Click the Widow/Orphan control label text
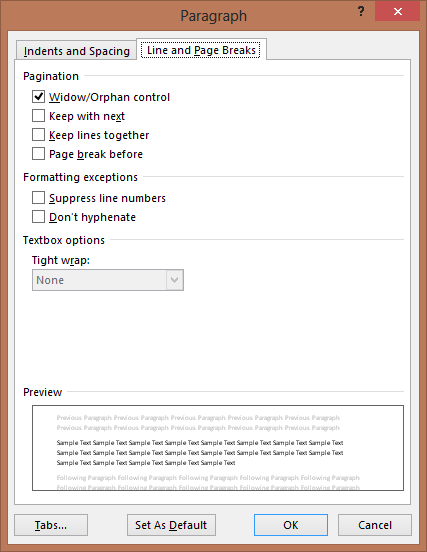The height and width of the screenshot is (552, 427). click(109, 97)
